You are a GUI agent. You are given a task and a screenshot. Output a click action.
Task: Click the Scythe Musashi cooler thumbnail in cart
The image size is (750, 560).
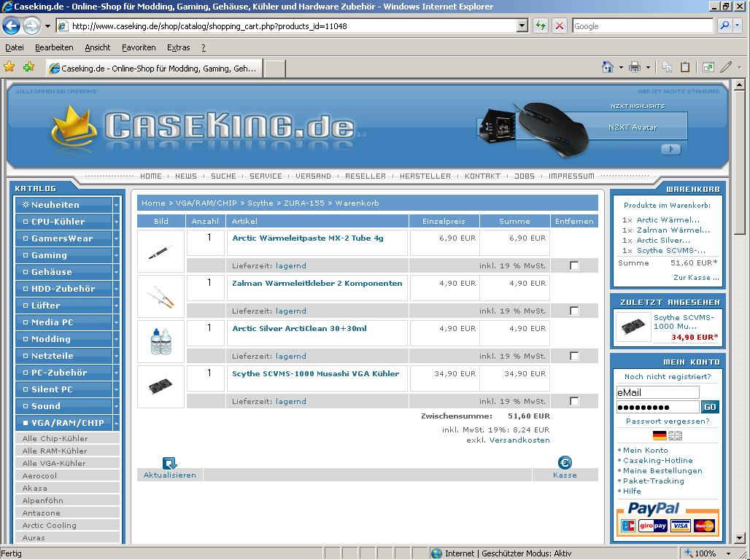tap(161, 386)
